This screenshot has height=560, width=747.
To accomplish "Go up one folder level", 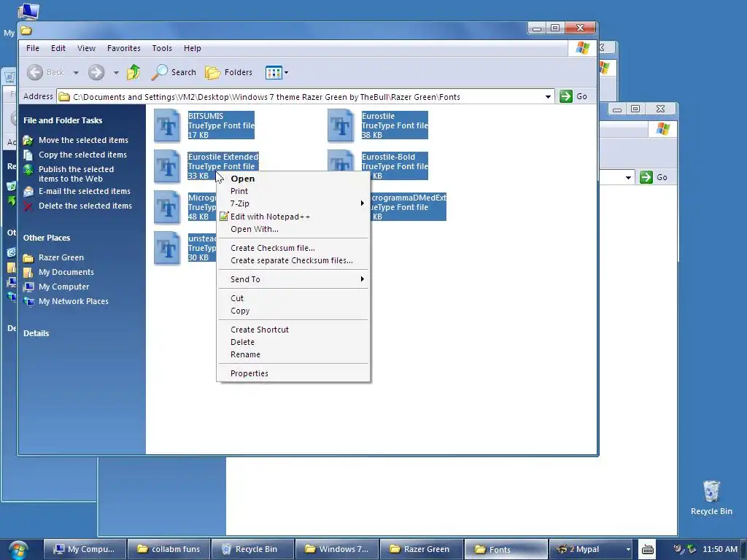I will point(133,72).
